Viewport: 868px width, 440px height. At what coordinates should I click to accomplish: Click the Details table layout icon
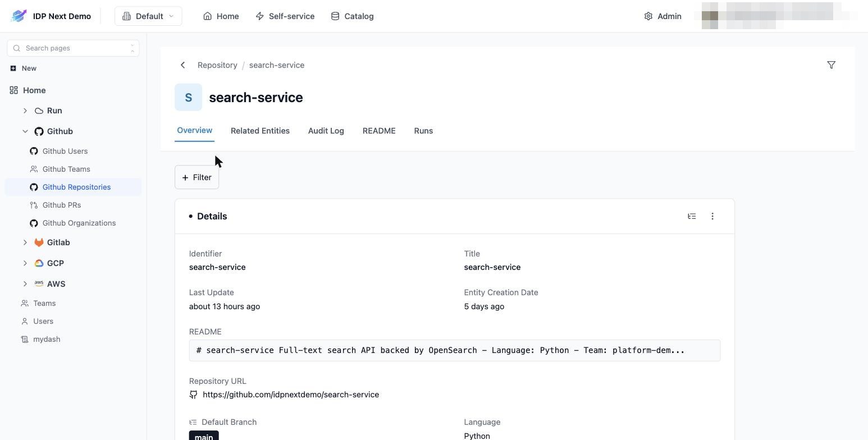[x=692, y=216]
